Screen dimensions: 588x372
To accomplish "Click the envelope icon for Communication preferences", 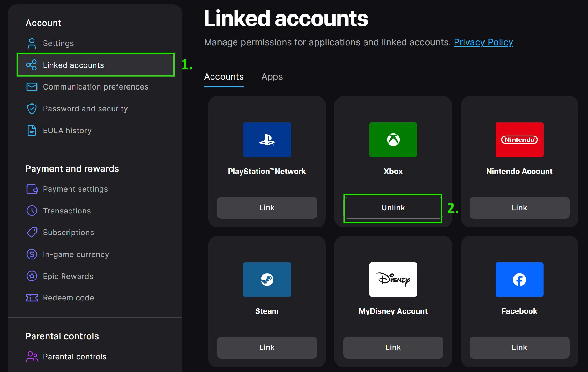I will click(32, 87).
